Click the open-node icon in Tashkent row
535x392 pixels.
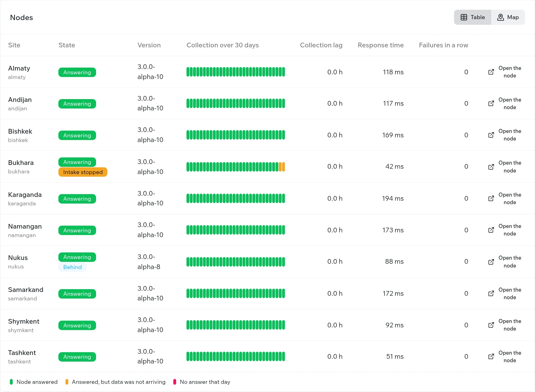click(491, 357)
